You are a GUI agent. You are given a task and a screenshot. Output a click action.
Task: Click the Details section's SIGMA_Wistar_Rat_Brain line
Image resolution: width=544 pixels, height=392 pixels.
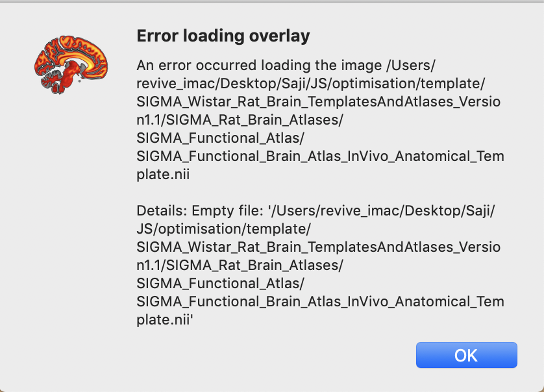[x=318, y=247]
